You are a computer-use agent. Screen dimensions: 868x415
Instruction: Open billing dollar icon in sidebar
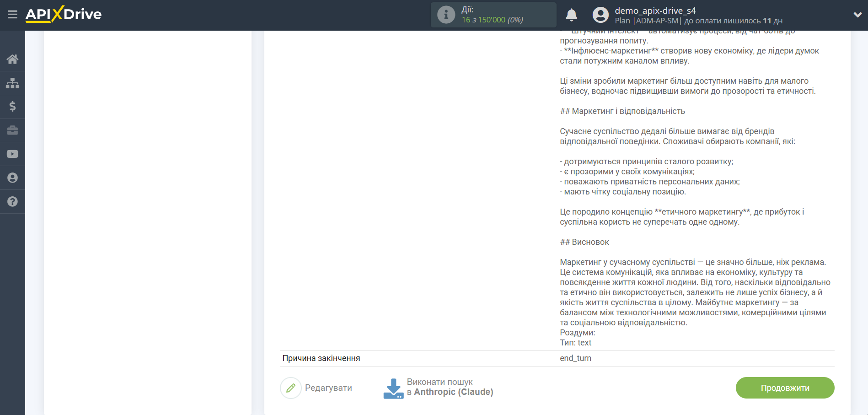click(x=12, y=107)
